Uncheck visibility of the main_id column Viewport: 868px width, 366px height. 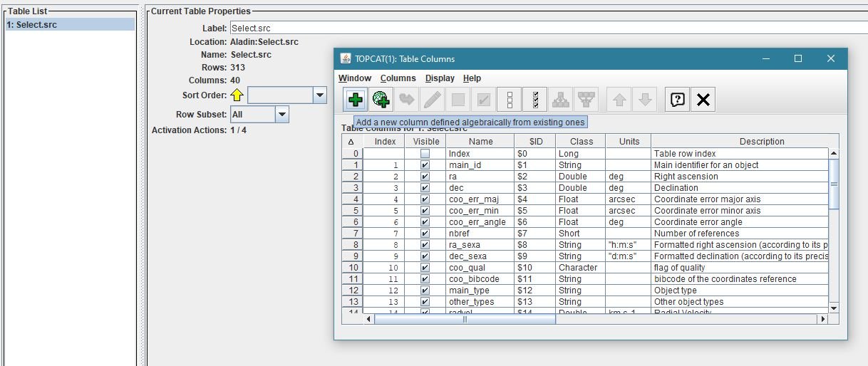click(425, 165)
